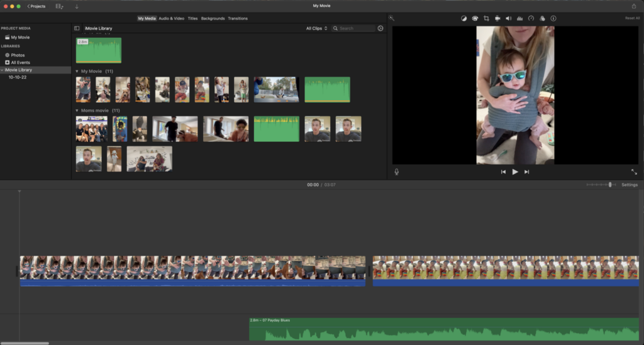The image size is (644, 345).
Task: Click Reset All adjustments
Action: pos(632,18)
